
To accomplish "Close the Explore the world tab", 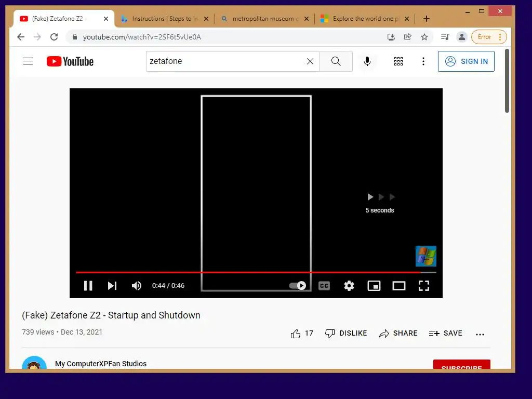I will (x=406, y=19).
